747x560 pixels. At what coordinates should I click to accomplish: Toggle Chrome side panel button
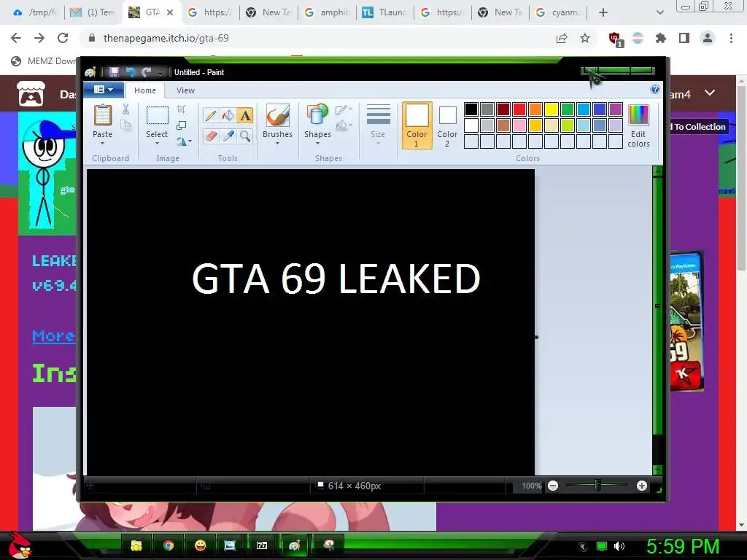coord(684,38)
